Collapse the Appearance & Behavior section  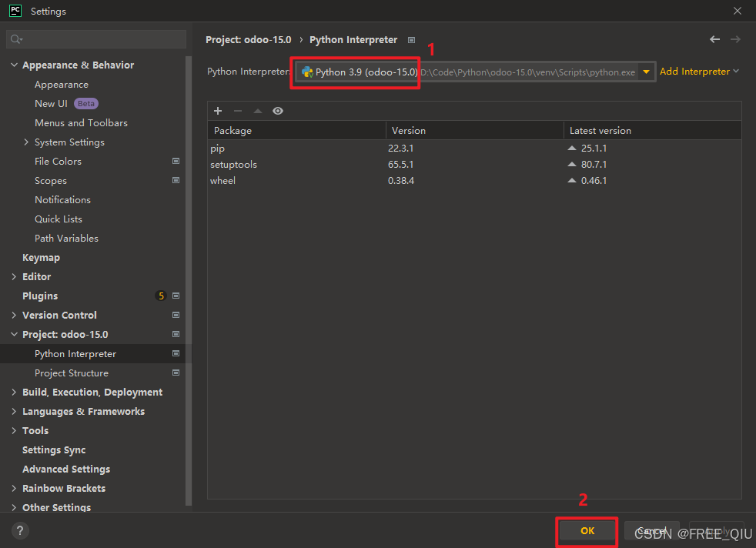click(x=14, y=65)
